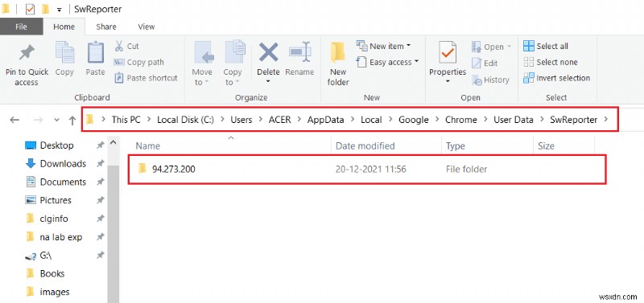This screenshot has width=644, height=303.
Task: Click Pin to Quick access icon
Action: [27, 53]
